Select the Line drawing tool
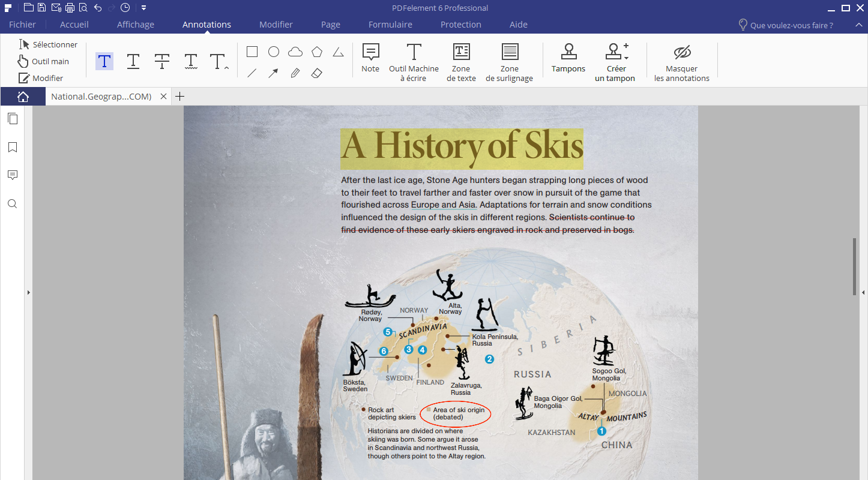Image resolution: width=868 pixels, height=480 pixels. 252,73
